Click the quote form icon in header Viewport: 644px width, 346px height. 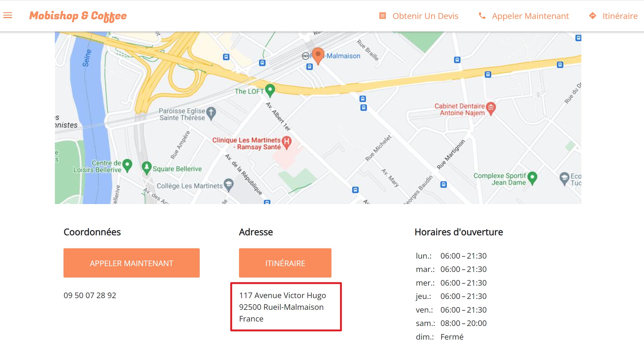(x=382, y=16)
